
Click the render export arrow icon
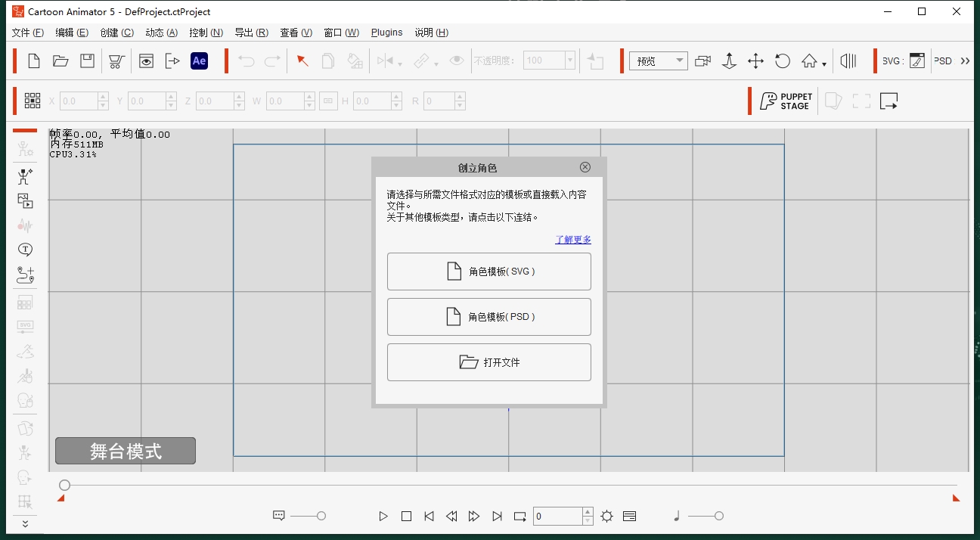(172, 61)
